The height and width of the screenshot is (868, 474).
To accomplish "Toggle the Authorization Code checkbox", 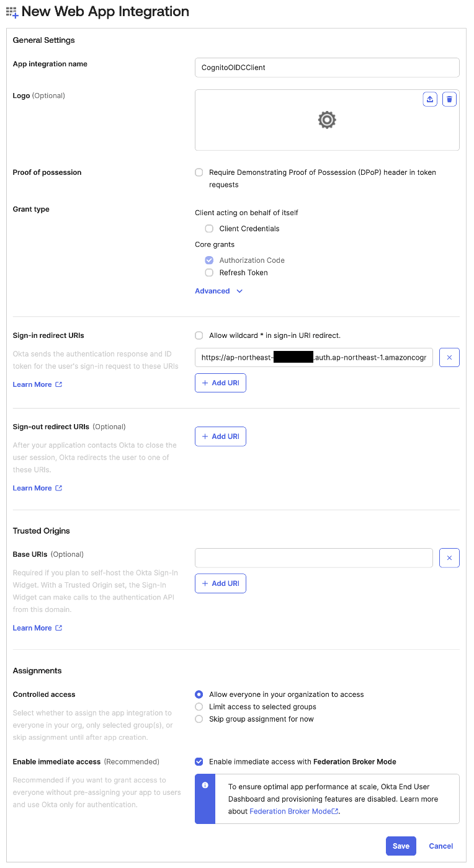I will pos(209,260).
